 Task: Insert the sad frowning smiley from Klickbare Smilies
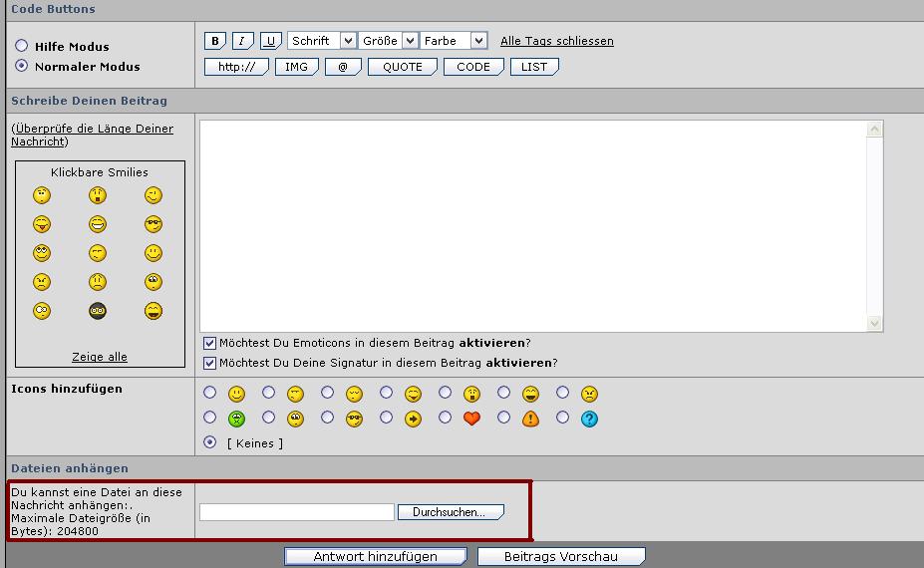[x=98, y=282]
